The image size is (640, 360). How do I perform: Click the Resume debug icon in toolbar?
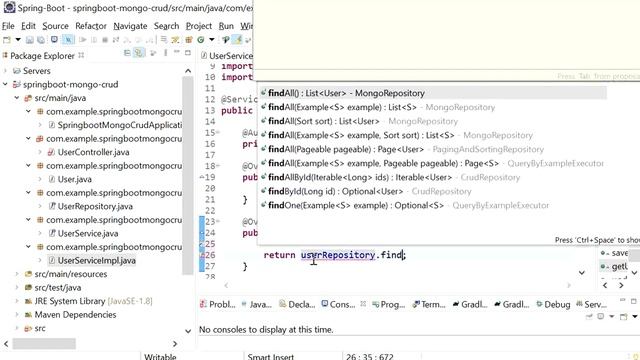tap(83, 40)
